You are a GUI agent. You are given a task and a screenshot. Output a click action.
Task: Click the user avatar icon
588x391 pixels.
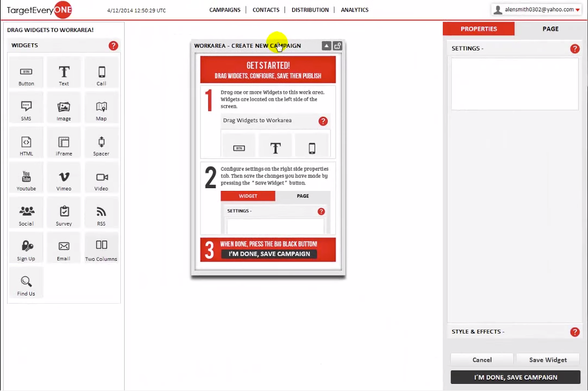click(497, 10)
